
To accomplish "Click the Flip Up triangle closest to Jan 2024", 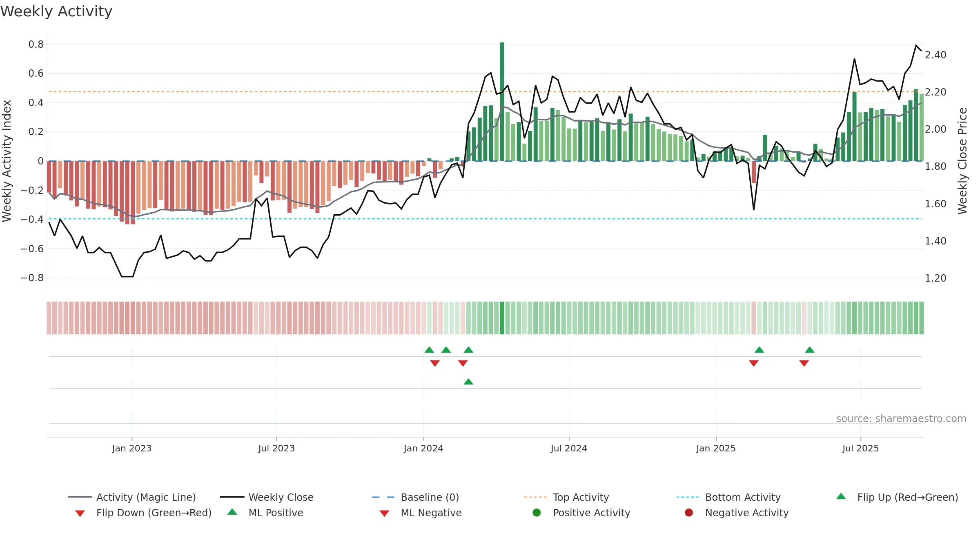I will (x=429, y=350).
